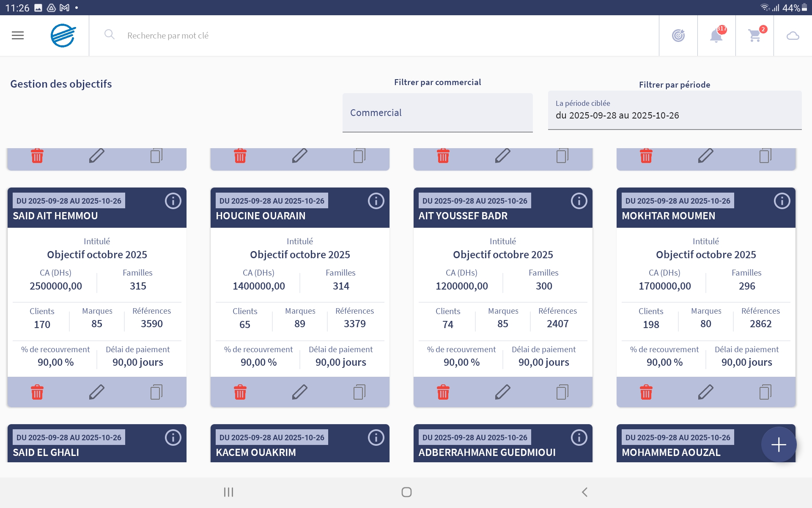
Task: Open the hamburger navigation menu
Action: click(18, 36)
